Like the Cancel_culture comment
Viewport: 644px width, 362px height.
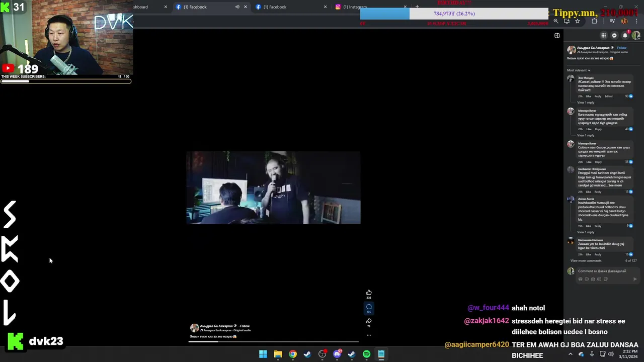(x=588, y=96)
